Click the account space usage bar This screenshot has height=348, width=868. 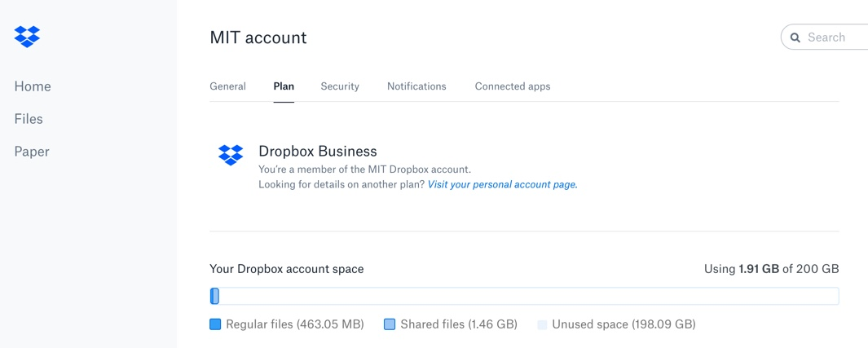tap(524, 296)
